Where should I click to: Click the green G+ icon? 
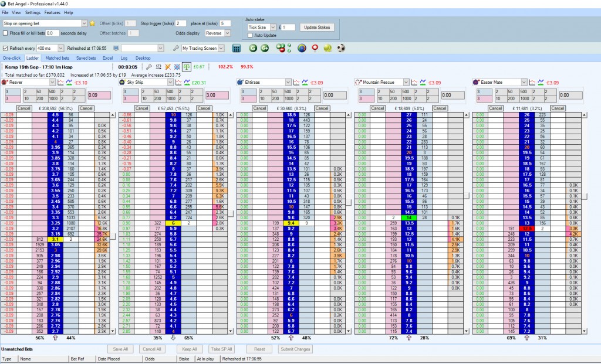pyautogui.click(x=265, y=48)
